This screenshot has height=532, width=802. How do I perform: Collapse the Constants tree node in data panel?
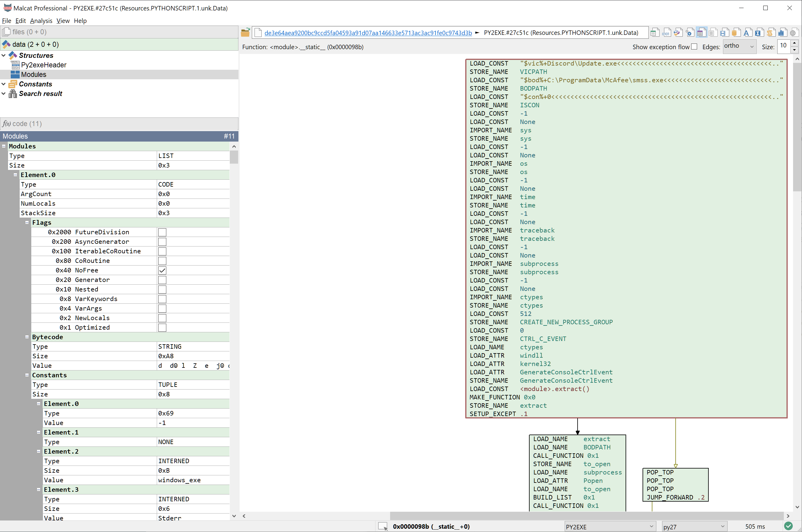tap(4, 84)
